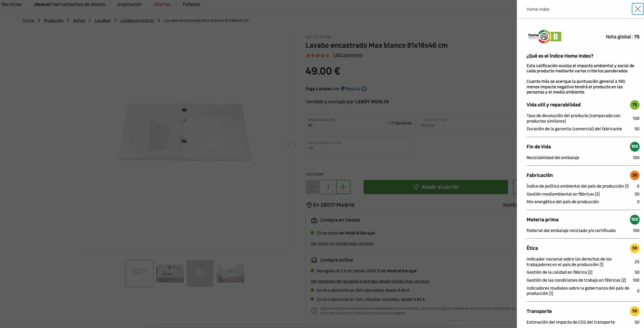Click the green 100 Materia prima badge
This screenshot has width=644, height=328.
(x=635, y=220)
